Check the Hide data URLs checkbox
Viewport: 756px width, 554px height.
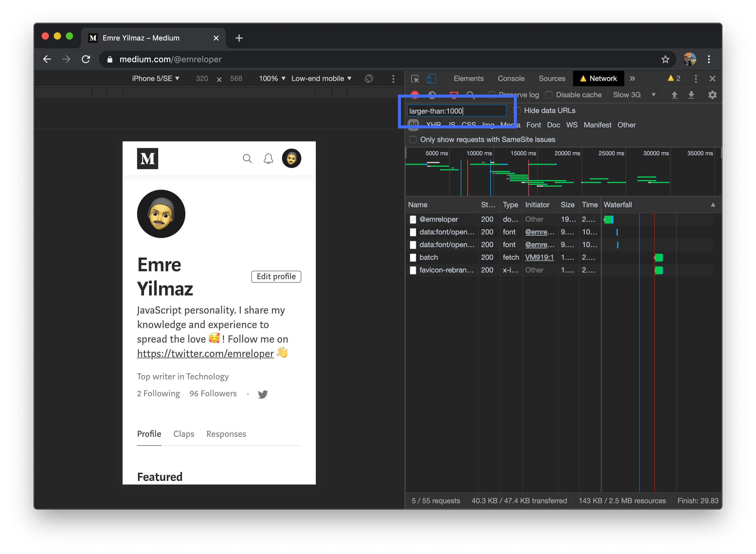pos(518,111)
